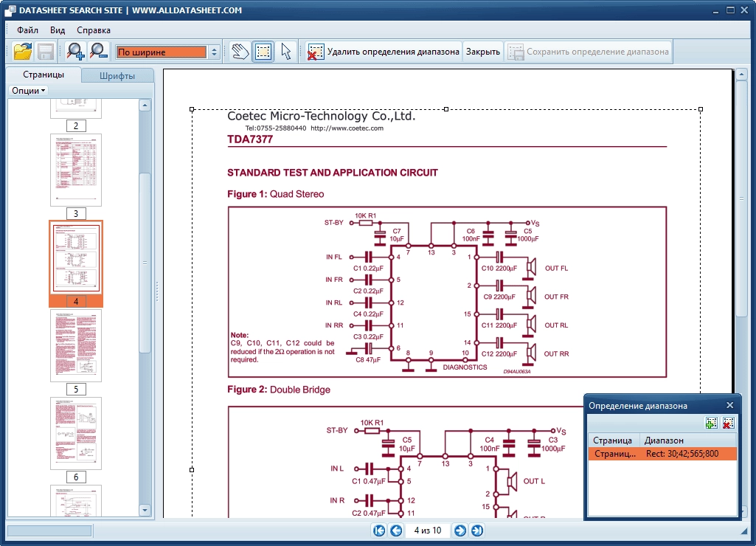The image size is (756, 546).
Task: Click the thumbnail panel scrollbar thumb
Action: click(x=145, y=263)
